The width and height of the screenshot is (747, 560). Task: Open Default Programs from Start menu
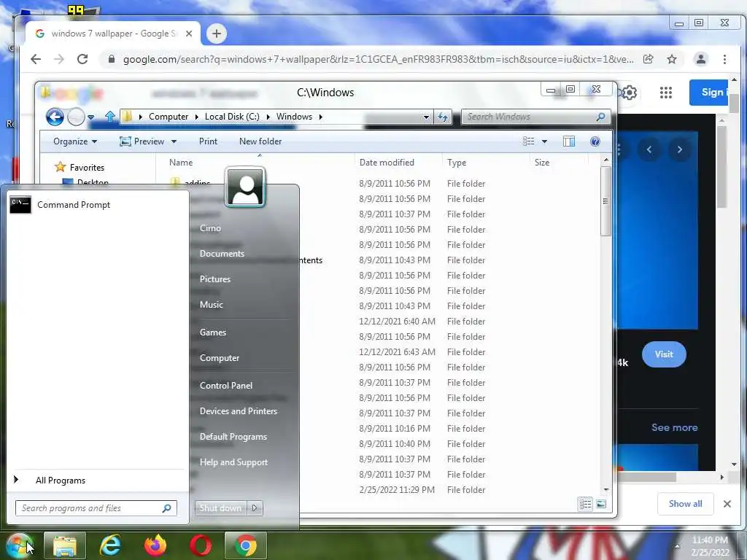(x=233, y=437)
